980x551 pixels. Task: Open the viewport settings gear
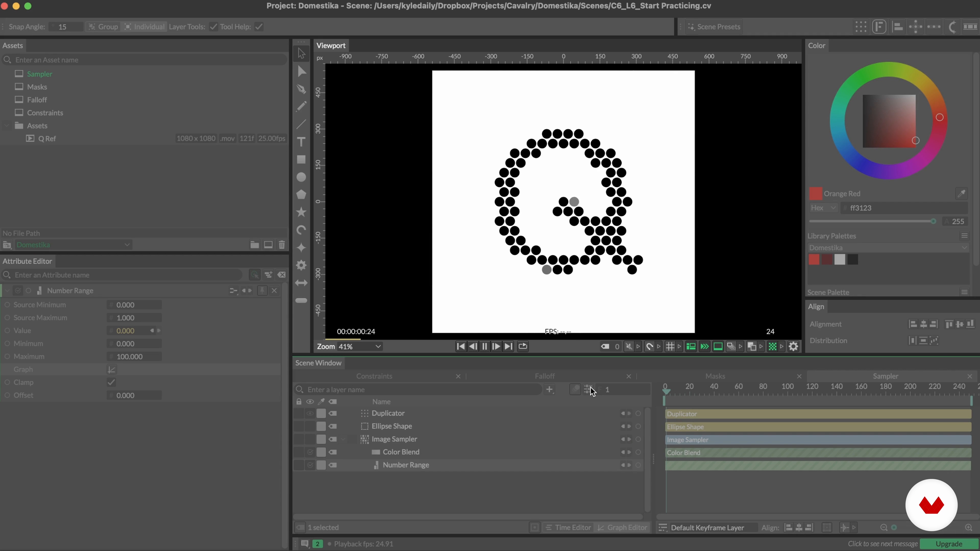tap(793, 346)
